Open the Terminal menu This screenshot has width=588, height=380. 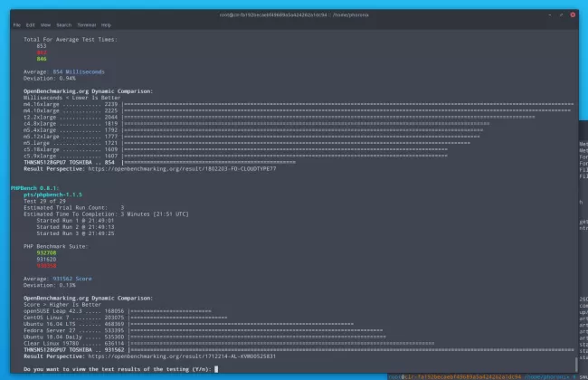pyautogui.click(x=87, y=25)
